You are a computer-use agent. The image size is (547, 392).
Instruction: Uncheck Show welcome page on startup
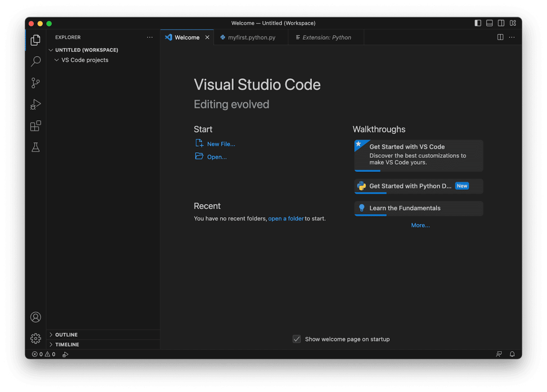[x=296, y=339]
